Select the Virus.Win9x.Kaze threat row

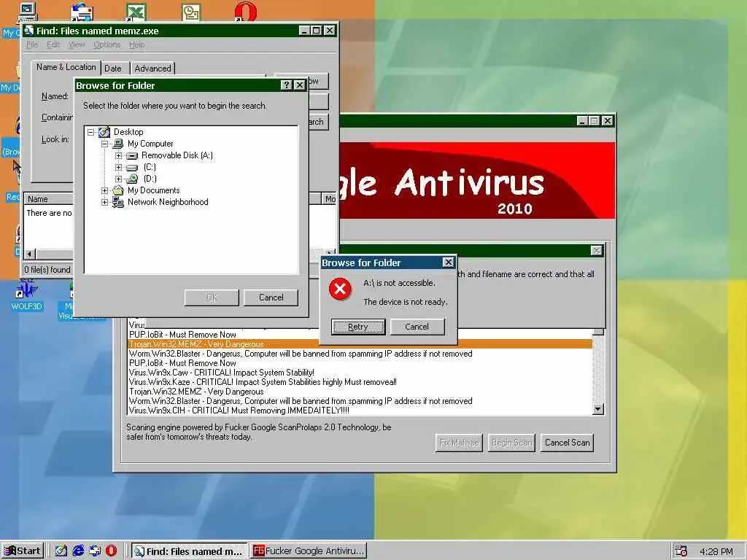click(x=360, y=382)
